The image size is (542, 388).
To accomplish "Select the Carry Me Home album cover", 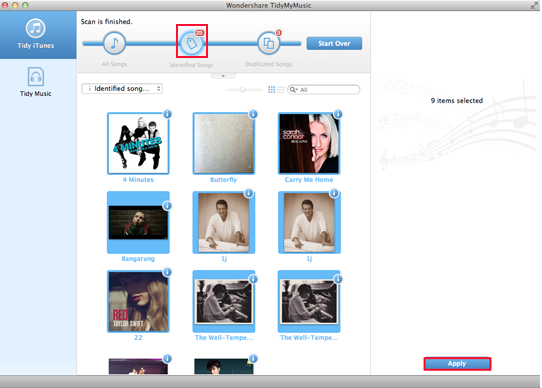I will click(309, 143).
